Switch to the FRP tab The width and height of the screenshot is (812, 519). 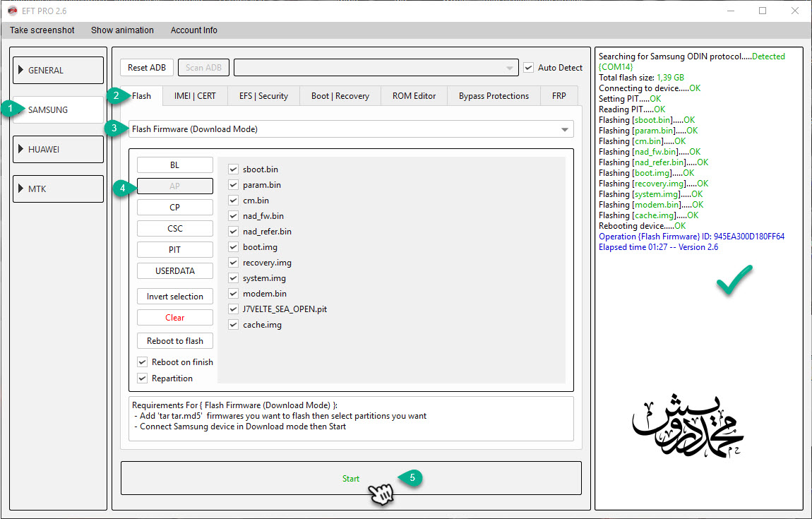559,96
